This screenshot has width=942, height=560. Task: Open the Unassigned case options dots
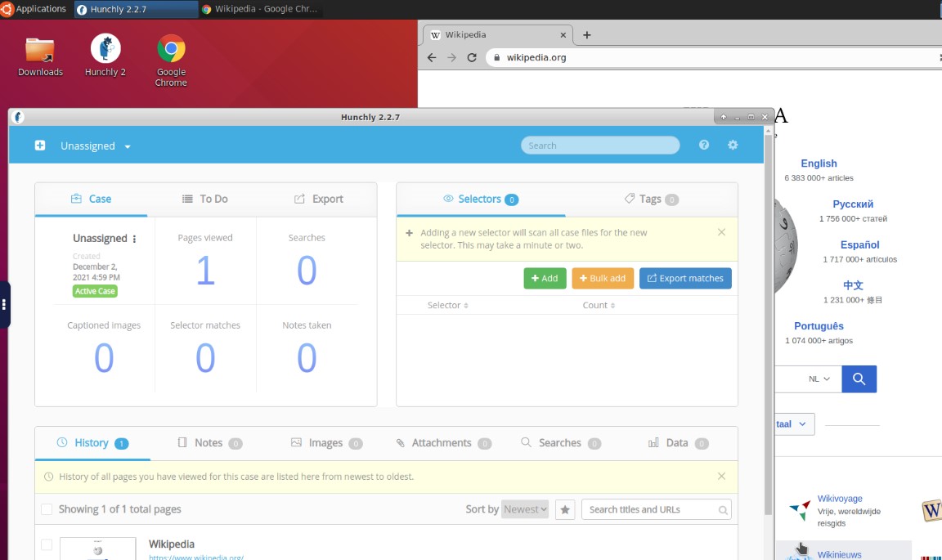pos(135,239)
